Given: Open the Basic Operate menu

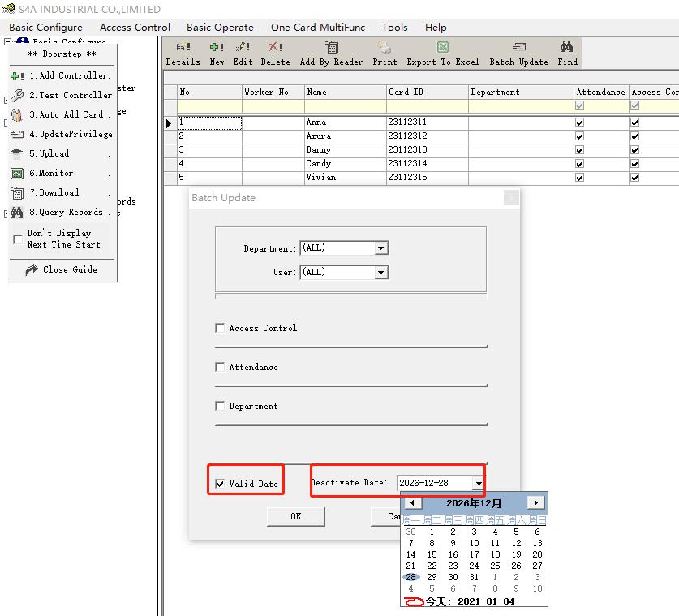Looking at the screenshot, I should pos(220,28).
